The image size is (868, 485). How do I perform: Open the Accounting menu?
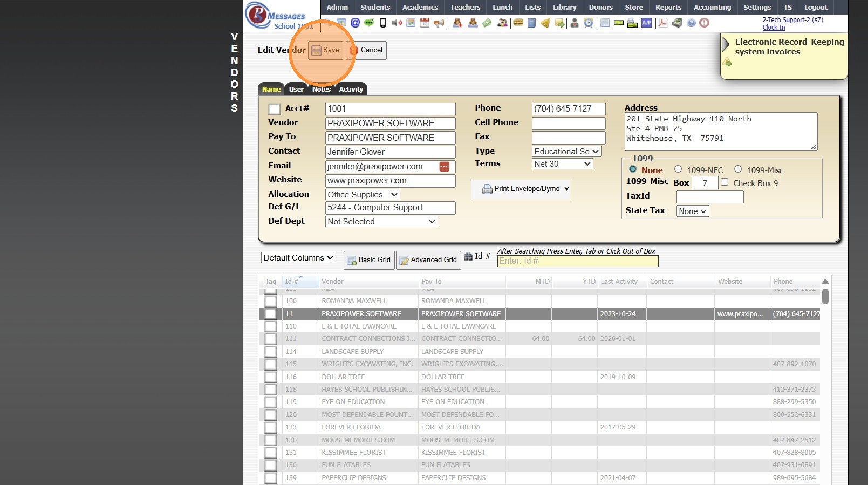[712, 8]
